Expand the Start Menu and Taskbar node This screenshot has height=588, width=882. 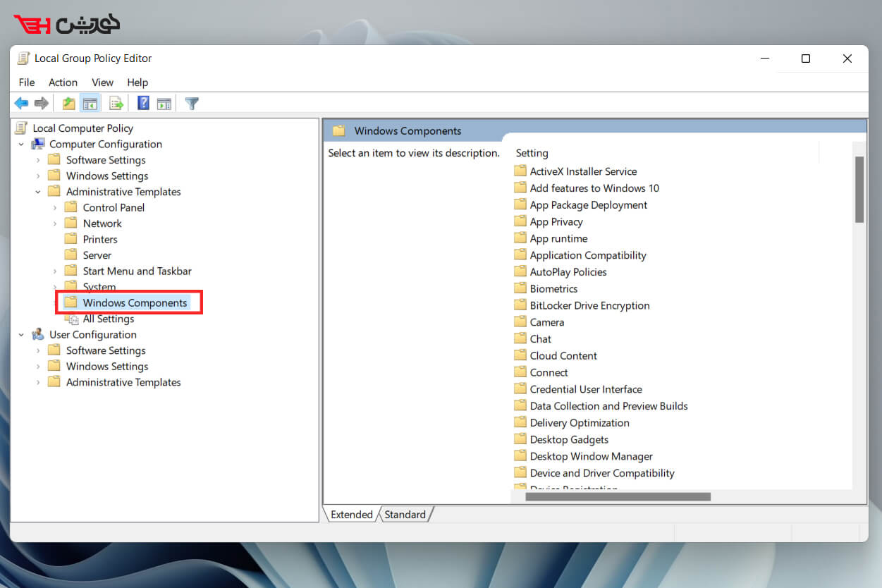[56, 271]
